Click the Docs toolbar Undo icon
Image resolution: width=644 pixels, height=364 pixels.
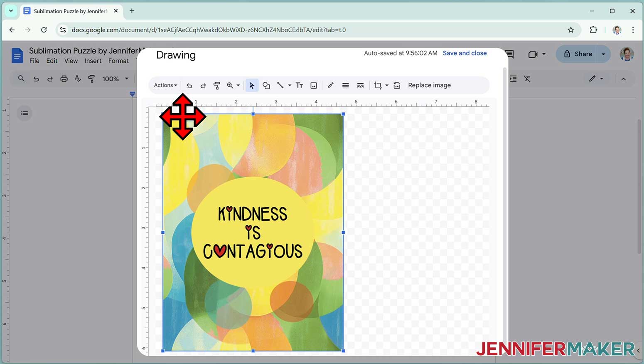tap(36, 79)
